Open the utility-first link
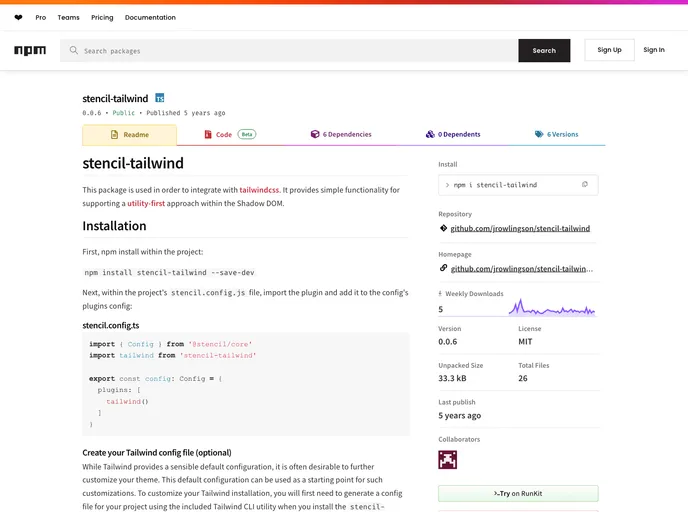 click(x=146, y=203)
